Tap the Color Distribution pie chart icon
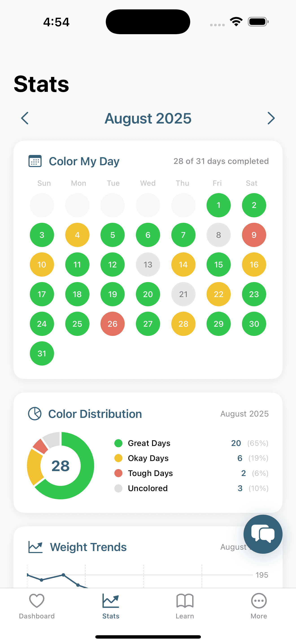Image resolution: width=296 pixels, height=644 pixels. pyautogui.click(x=35, y=414)
